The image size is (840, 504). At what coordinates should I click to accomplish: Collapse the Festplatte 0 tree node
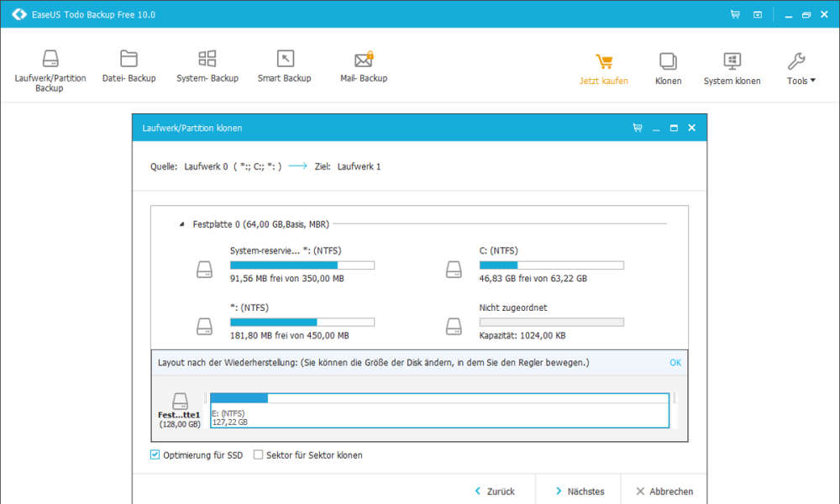[x=181, y=224]
